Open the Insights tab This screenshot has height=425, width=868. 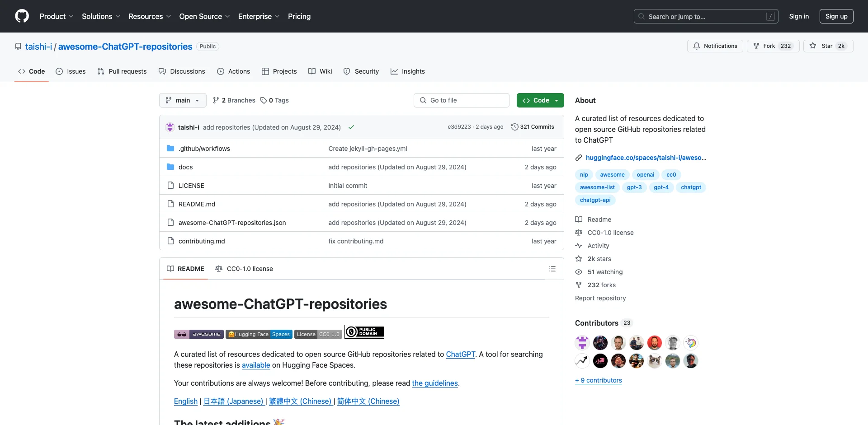(408, 71)
